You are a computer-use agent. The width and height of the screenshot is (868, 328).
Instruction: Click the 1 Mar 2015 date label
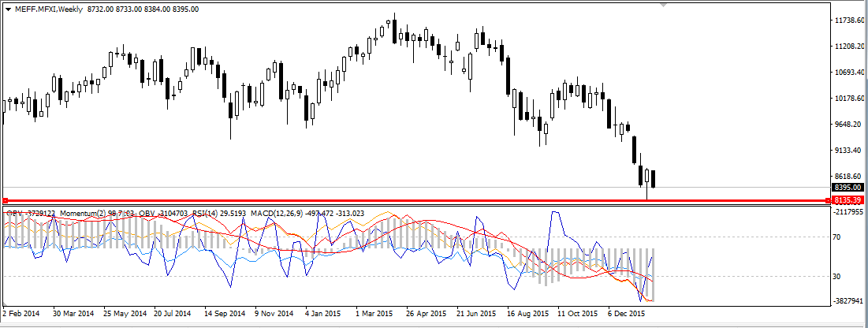point(374,313)
